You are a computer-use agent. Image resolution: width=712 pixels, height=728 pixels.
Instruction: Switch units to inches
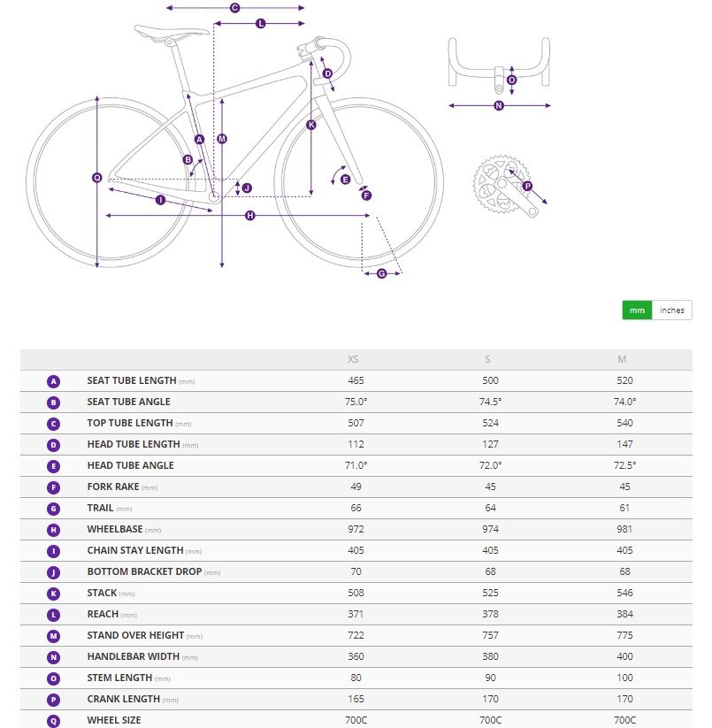[x=671, y=310]
